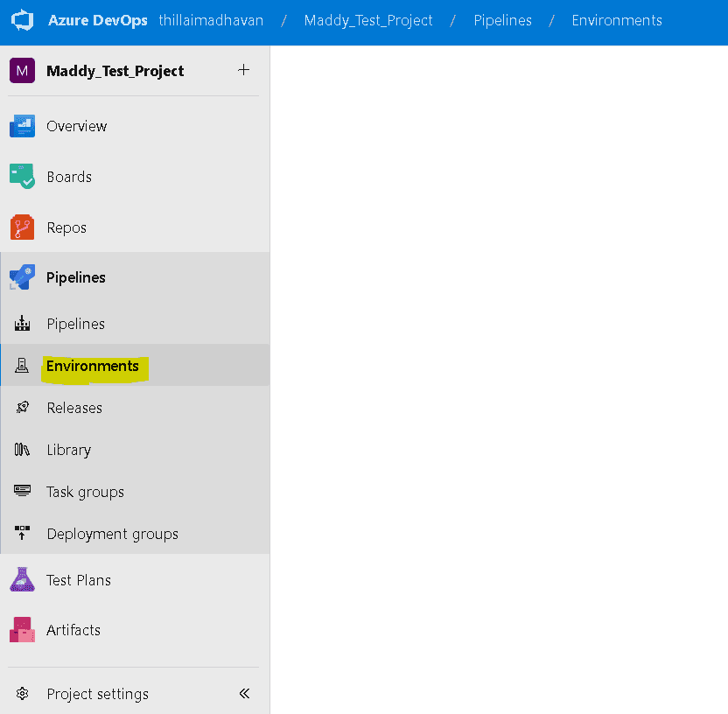Select the Environments breadcrumb in header
The width and height of the screenshot is (728, 714).
pyautogui.click(x=617, y=20)
